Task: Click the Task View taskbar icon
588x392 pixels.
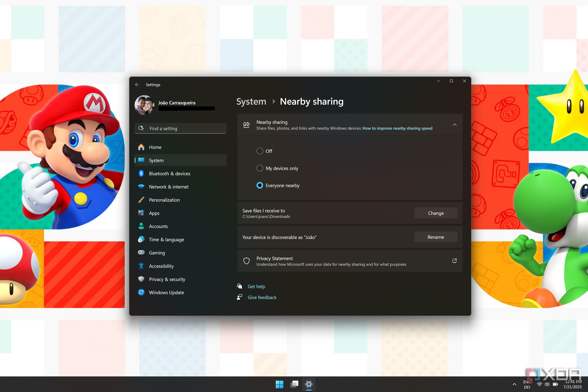Action: coord(294,384)
